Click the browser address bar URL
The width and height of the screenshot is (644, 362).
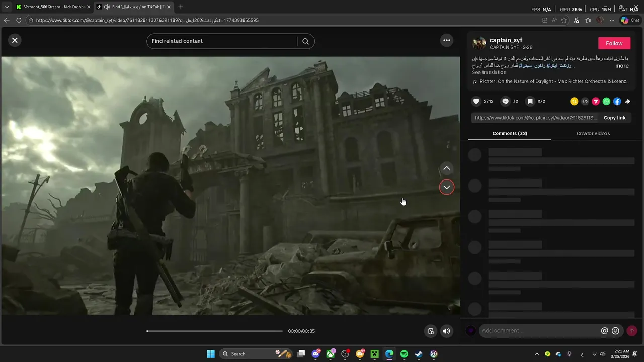pyautogui.click(x=147, y=20)
